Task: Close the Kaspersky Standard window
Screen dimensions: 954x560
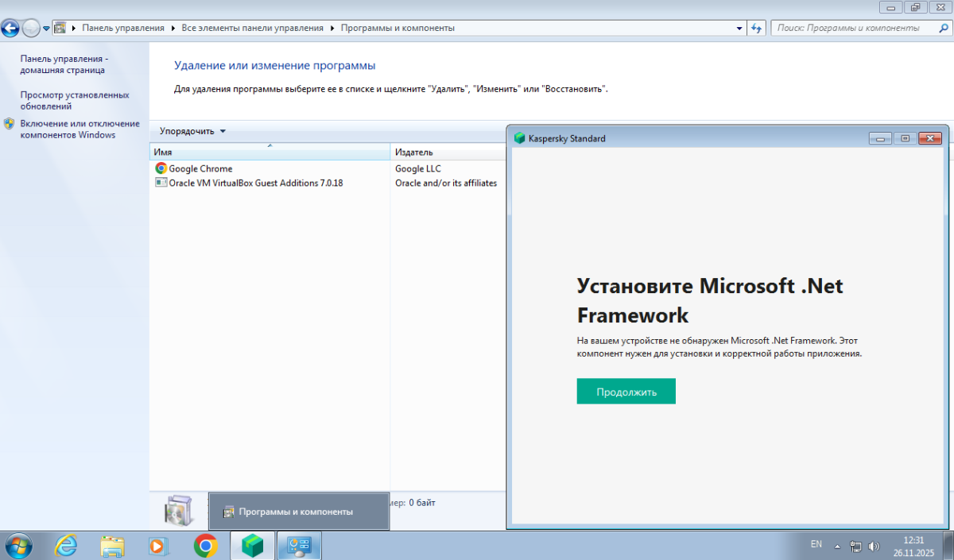Action: [x=929, y=138]
